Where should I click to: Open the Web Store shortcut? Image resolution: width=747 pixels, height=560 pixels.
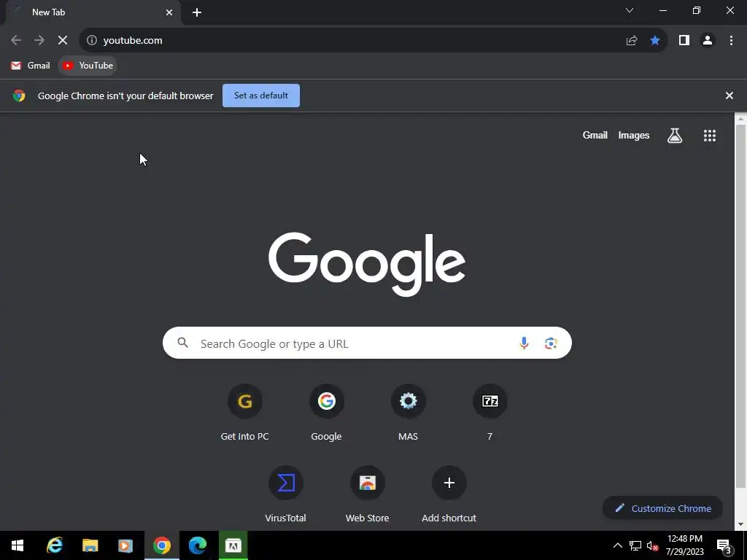[368, 494]
